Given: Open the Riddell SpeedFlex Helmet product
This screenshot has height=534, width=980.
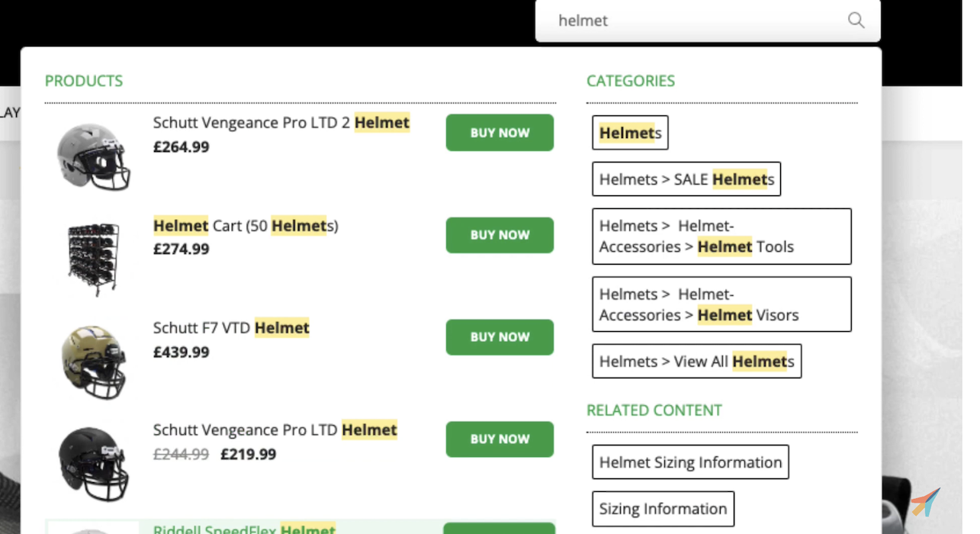Looking at the screenshot, I should click(x=244, y=528).
